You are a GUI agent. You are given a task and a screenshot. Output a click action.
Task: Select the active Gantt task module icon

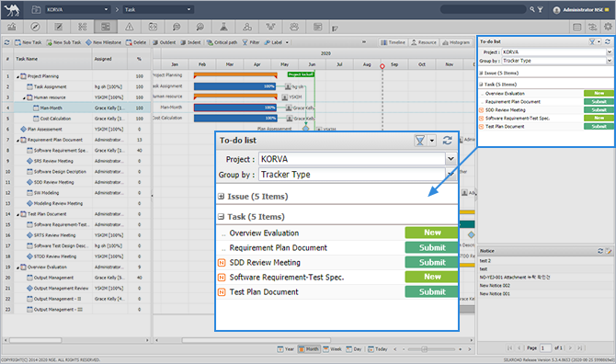coord(106,27)
